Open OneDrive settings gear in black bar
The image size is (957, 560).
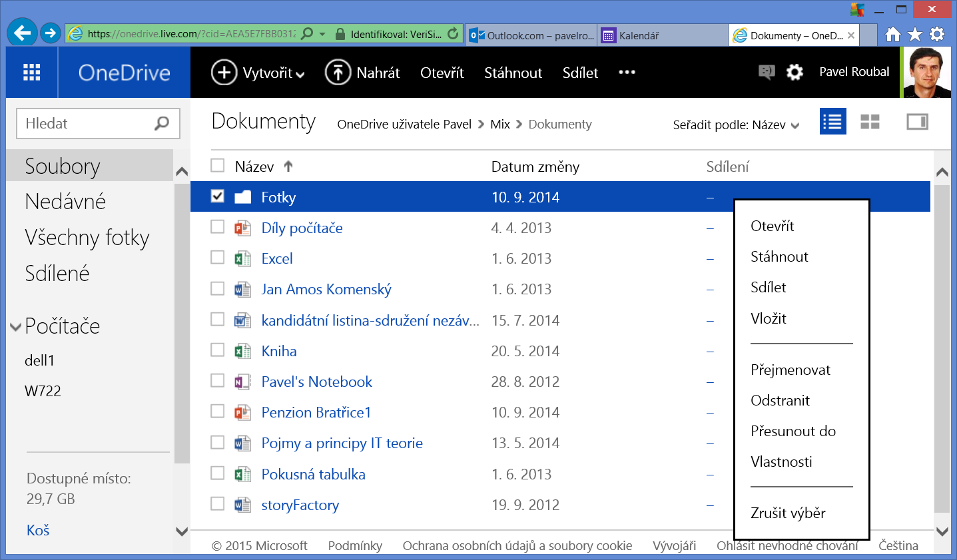coord(795,72)
